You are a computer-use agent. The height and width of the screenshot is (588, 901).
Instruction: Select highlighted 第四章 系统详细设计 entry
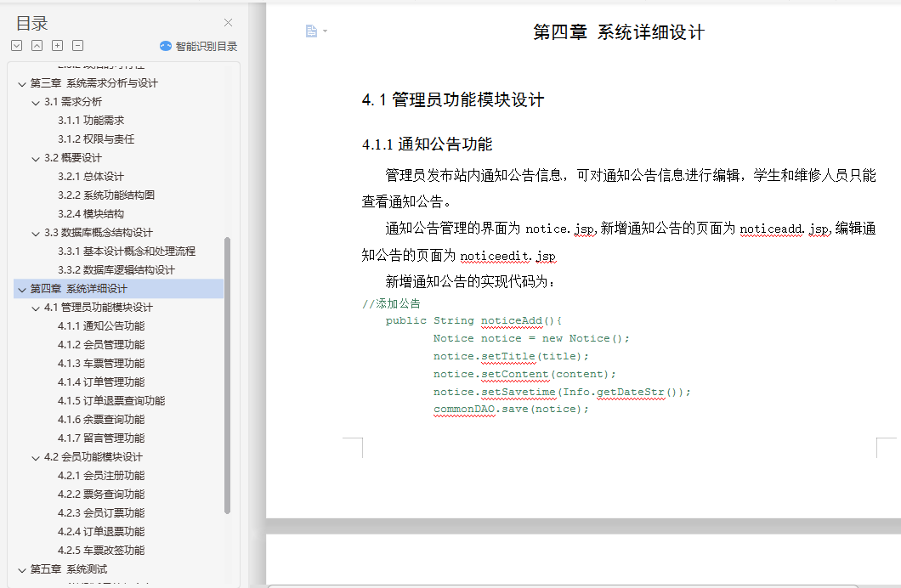tap(118, 288)
